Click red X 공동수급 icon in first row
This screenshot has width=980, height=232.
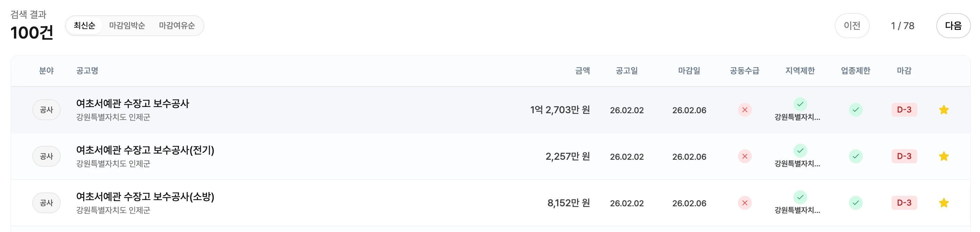(x=745, y=110)
